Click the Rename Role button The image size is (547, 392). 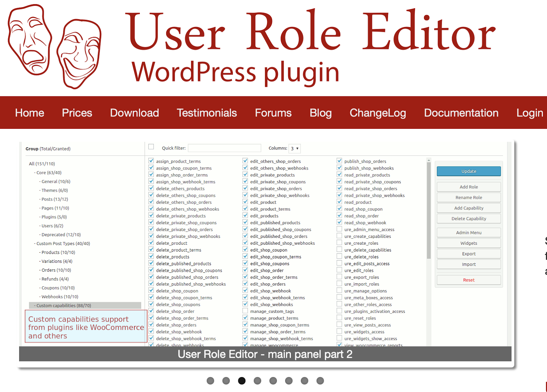(469, 198)
